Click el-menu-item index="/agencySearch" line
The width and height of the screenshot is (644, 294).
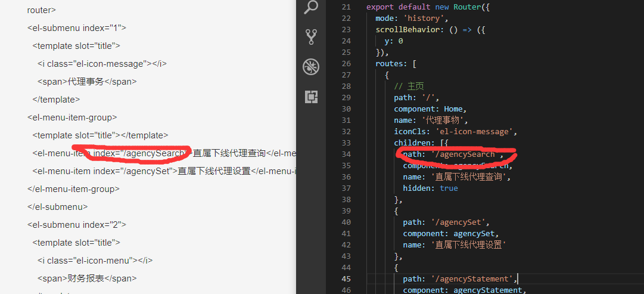click(164, 153)
